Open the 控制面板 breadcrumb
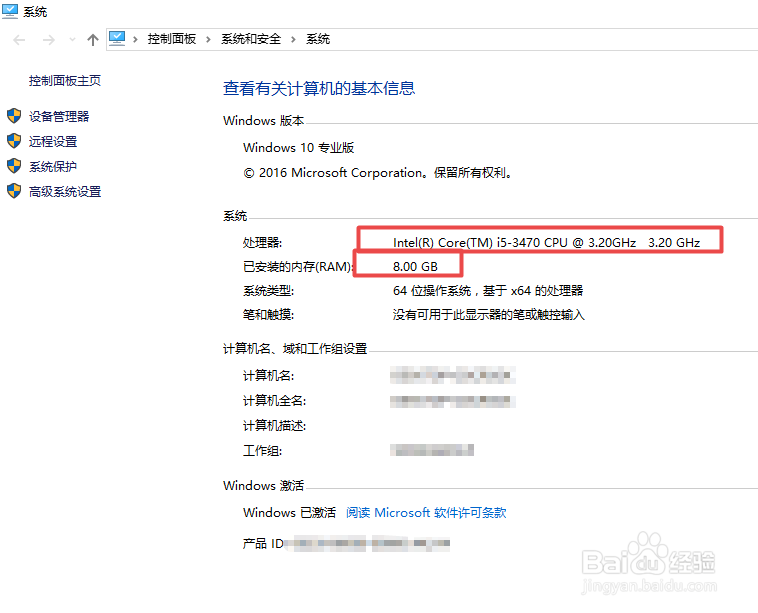758x613 pixels. [x=172, y=39]
